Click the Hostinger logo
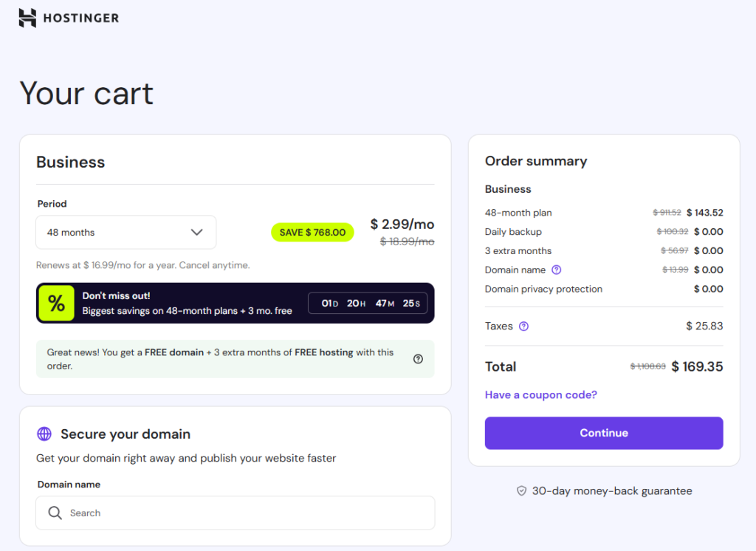 (x=68, y=17)
